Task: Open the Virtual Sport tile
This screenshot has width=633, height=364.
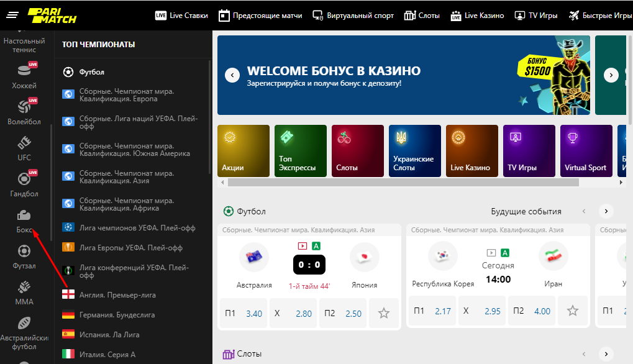Action: (586, 151)
